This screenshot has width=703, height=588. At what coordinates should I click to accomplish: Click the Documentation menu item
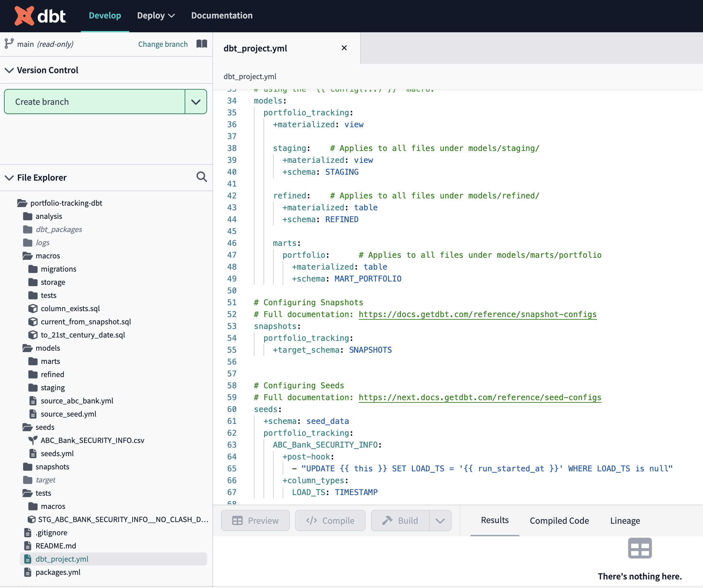222,16
